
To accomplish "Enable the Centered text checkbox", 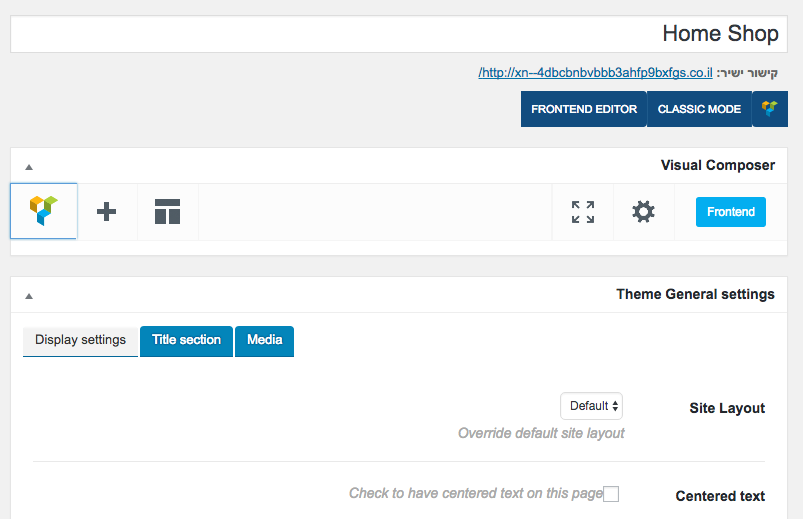I will [611, 494].
